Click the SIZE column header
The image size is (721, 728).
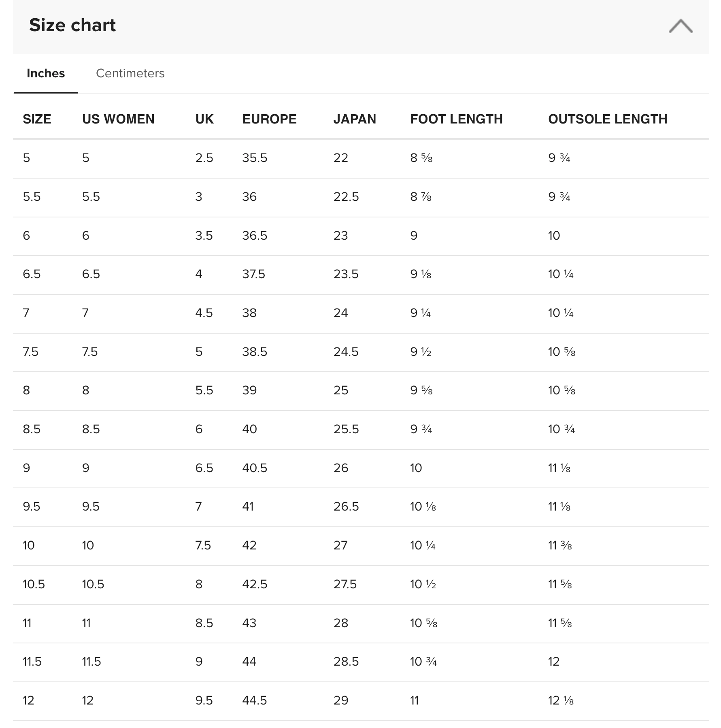pos(37,119)
